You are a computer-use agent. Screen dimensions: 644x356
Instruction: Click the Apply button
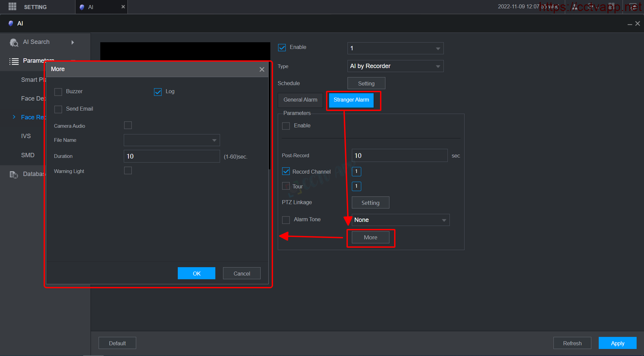click(x=617, y=343)
